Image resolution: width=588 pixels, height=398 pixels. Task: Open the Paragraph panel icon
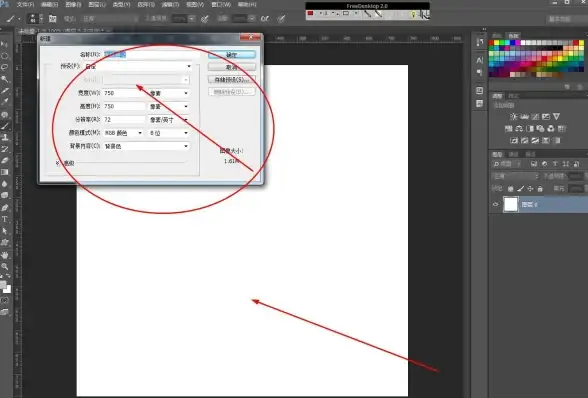tap(480, 72)
